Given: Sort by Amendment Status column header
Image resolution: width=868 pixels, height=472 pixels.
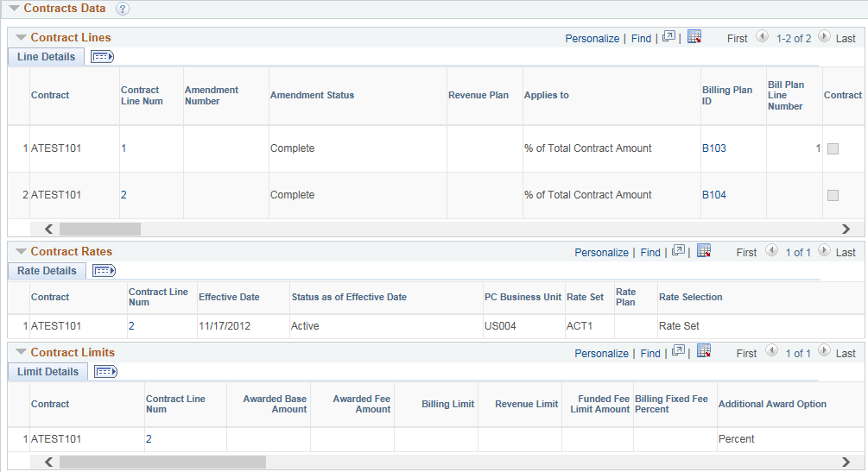Looking at the screenshot, I should [x=312, y=95].
